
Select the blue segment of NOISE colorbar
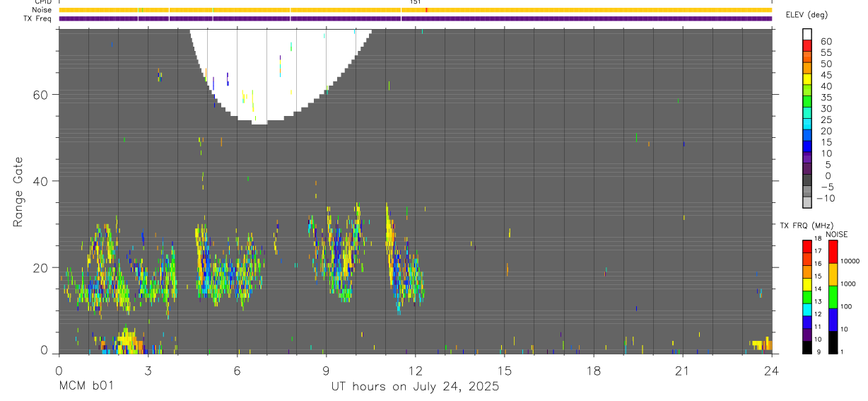click(834, 319)
